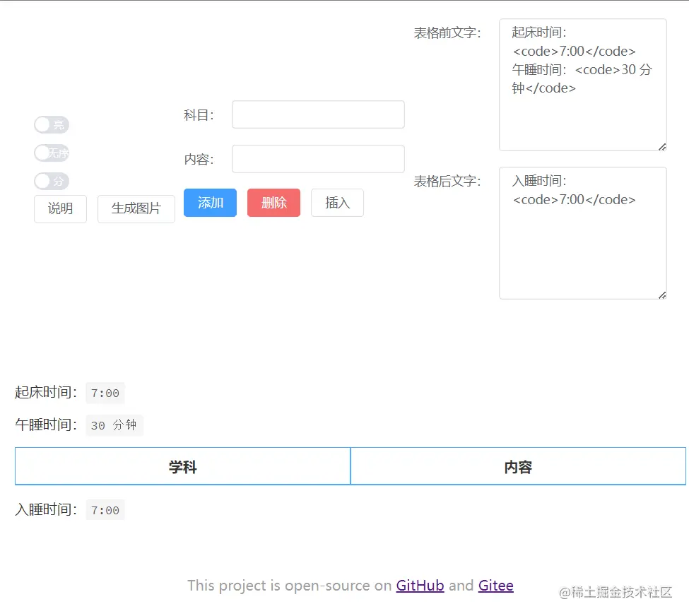This screenshot has width=689, height=616.
Task: Click the 7:00 badge after 入睡时间
Action: click(x=105, y=509)
